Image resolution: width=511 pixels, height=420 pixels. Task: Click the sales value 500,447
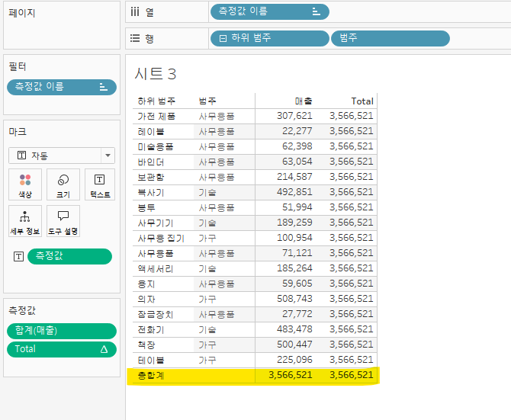(x=294, y=345)
